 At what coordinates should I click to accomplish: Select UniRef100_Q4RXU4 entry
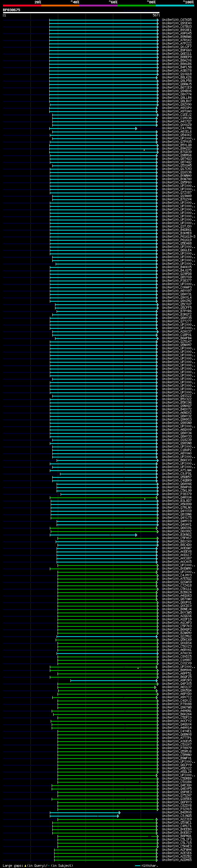pyautogui.click(x=177, y=497)
